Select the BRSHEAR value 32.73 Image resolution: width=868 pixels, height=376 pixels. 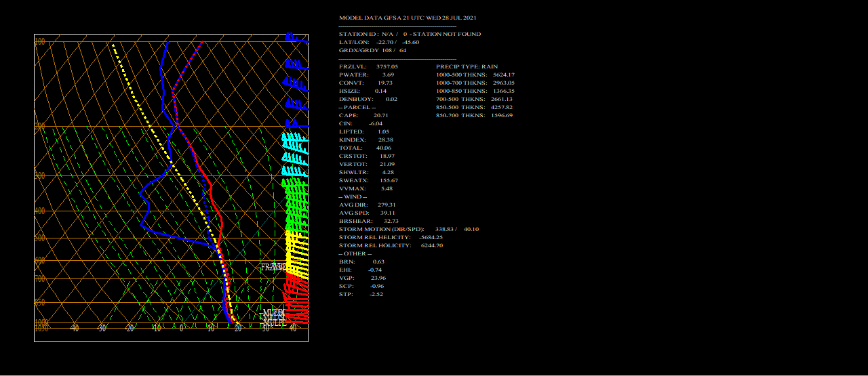pos(391,221)
